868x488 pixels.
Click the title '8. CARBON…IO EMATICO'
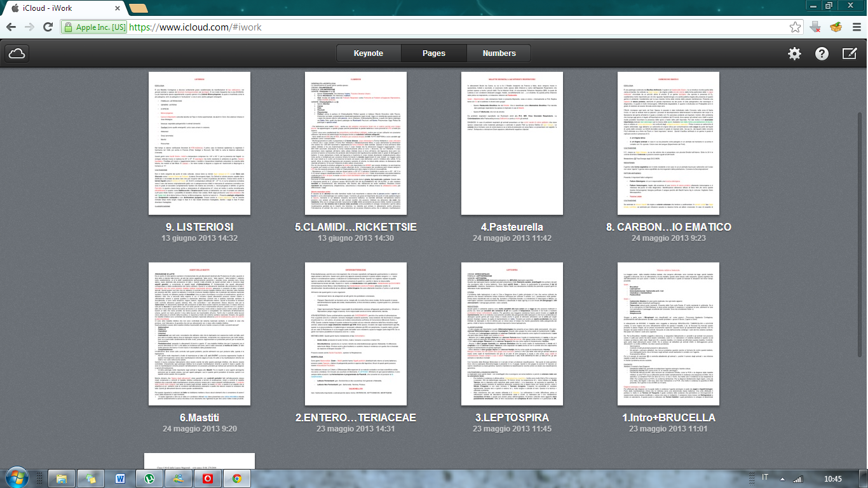click(x=668, y=227)
